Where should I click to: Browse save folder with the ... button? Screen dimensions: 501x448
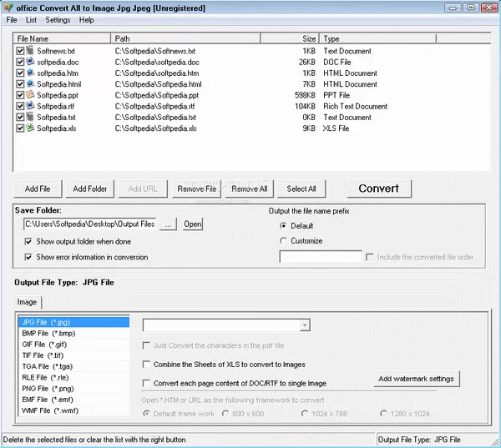coord(168,224)
